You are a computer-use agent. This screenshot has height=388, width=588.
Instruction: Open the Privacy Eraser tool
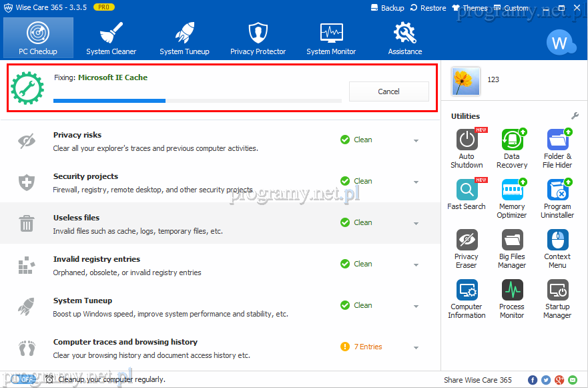click(x=467, y=240)
